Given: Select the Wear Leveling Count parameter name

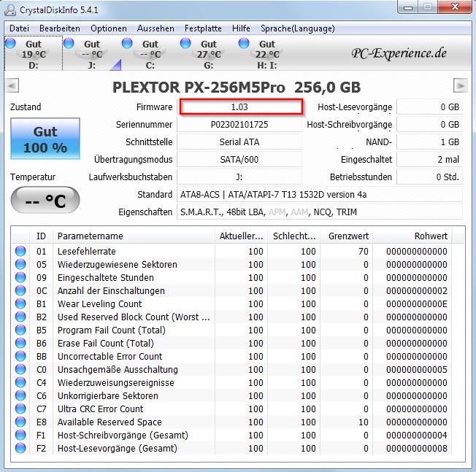Looking at the screenshot, I should click(x=99, y=303).
